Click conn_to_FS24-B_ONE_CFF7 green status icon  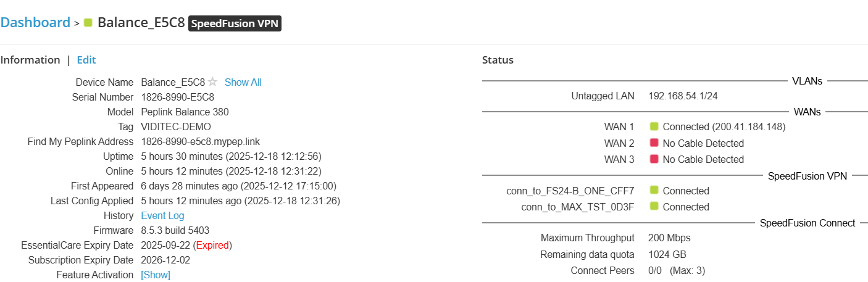point(654,191)
